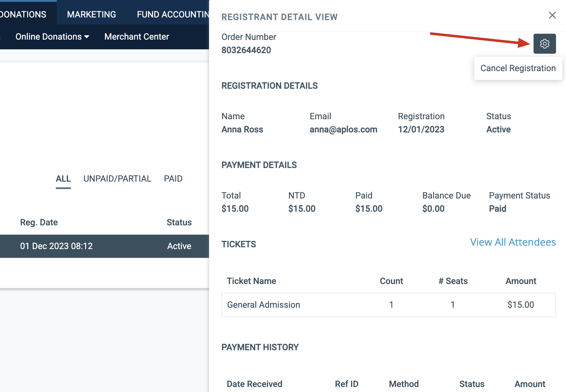Expand the Online Donations dropdown

[x=52, y=37]
